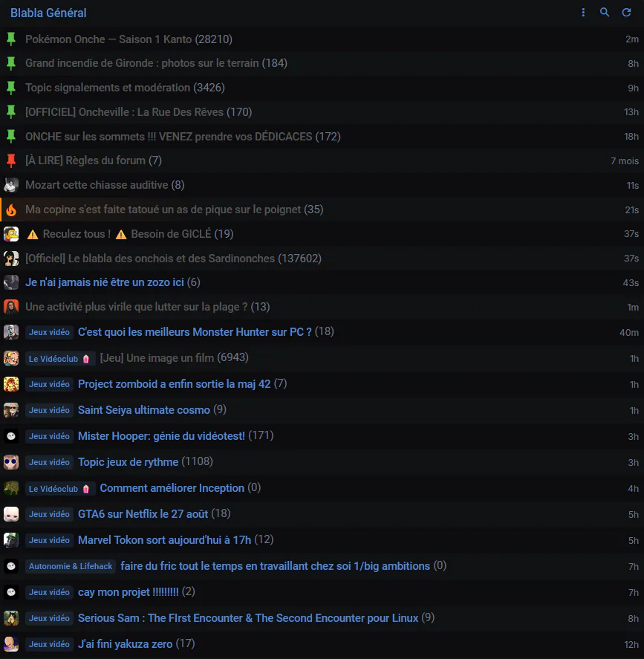The width and height of the screenshot is (644, 659).
Task: Click the green pin beside Grand incendie de Gironde
Action: (11, 63)
